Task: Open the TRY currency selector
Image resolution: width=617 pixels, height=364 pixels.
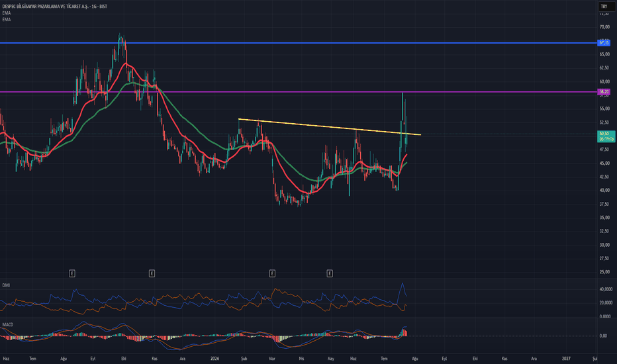Action: pyautogui.click(x=604, y=7)
